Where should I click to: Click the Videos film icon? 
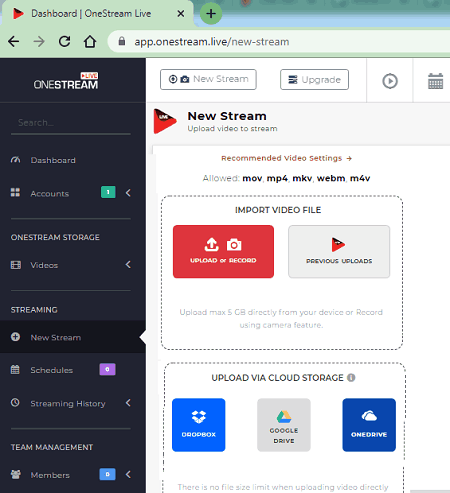coord(16,265)
